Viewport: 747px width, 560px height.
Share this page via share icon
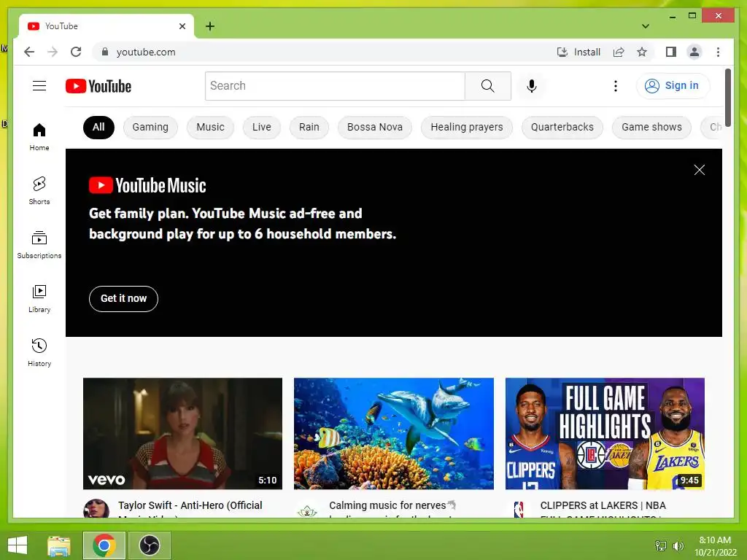[619, 52]
